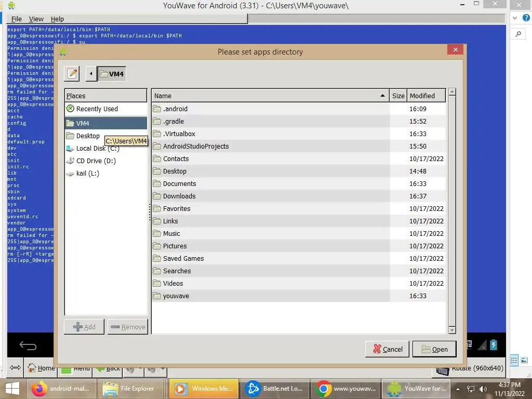Cancel the apps directory dialog
The width and height of the screenshot is (532, 399).
tap(387, 349)
